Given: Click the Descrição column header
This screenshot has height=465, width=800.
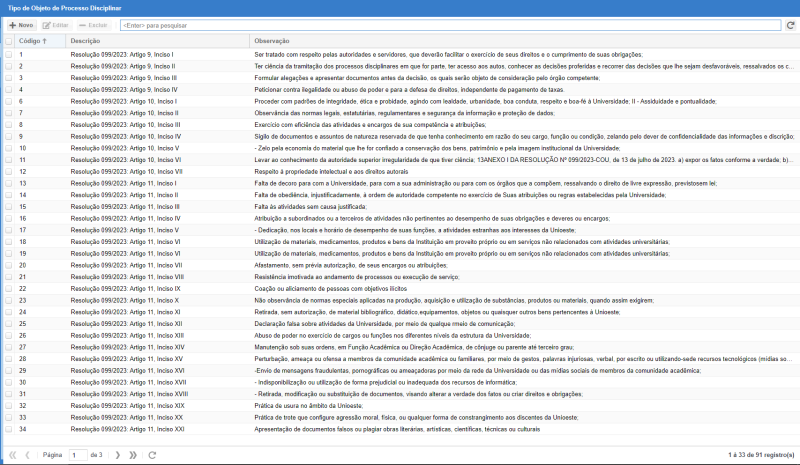Looking at the screenshot, I should (85, 40).
